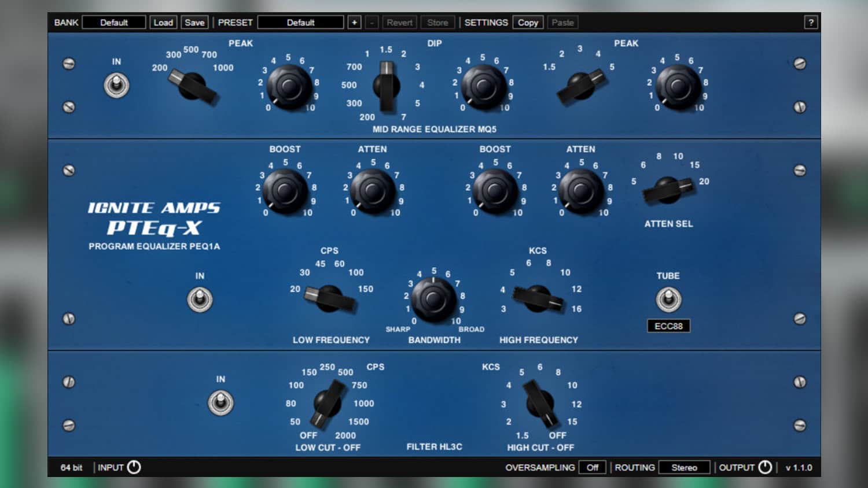Click the ECC88 tube type selector
Image resolution: width=868 pixels, height=488 pixels.
pyautogui.click(x=668, y=326)
